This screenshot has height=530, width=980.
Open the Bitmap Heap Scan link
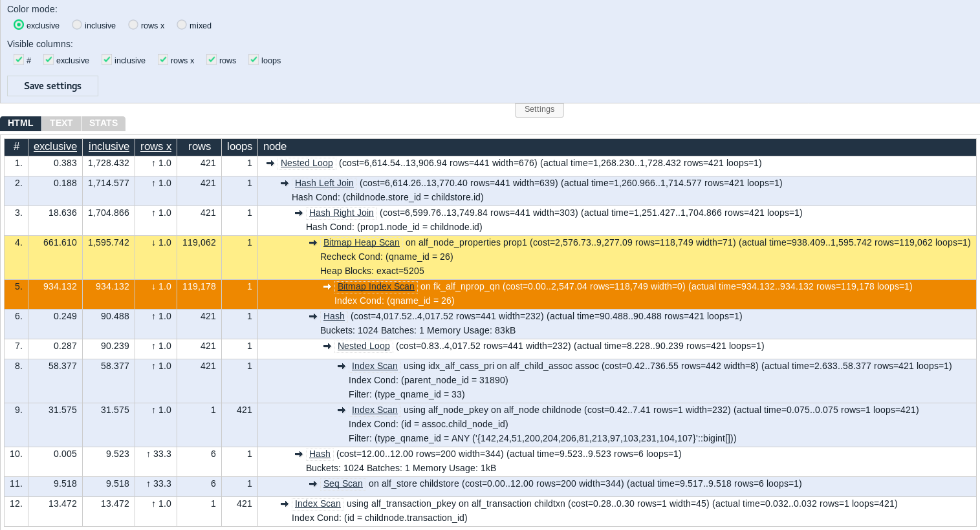(x=362, y=242)
